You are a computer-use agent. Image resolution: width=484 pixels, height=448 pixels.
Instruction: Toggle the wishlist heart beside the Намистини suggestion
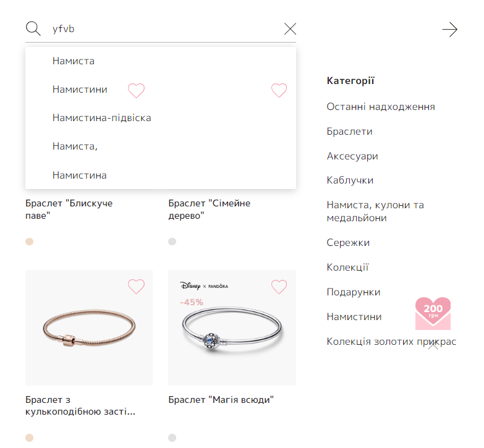[x=136, y=90]
